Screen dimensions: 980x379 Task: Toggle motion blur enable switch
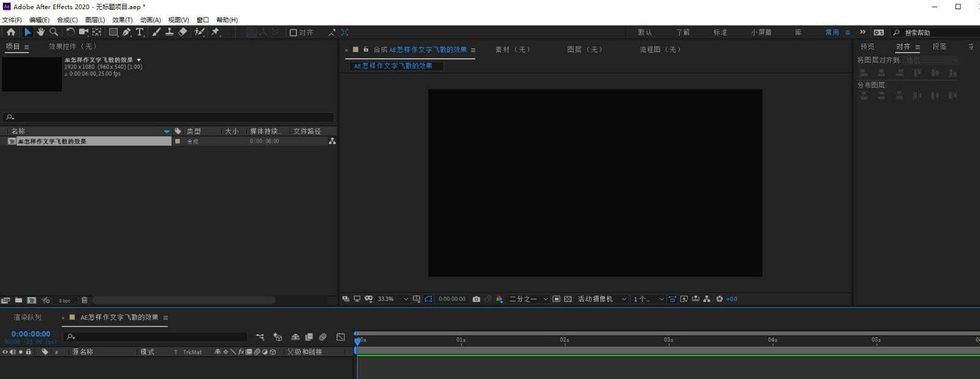click(323, 337)
